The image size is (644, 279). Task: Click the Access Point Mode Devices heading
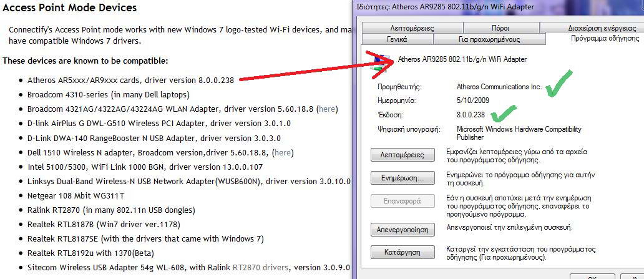[70, 7]
